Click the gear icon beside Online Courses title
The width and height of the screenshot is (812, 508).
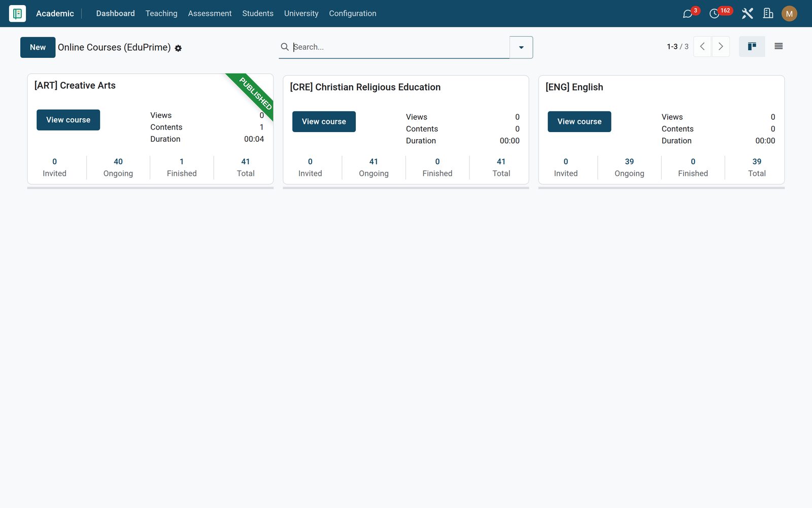pos(178,48)
